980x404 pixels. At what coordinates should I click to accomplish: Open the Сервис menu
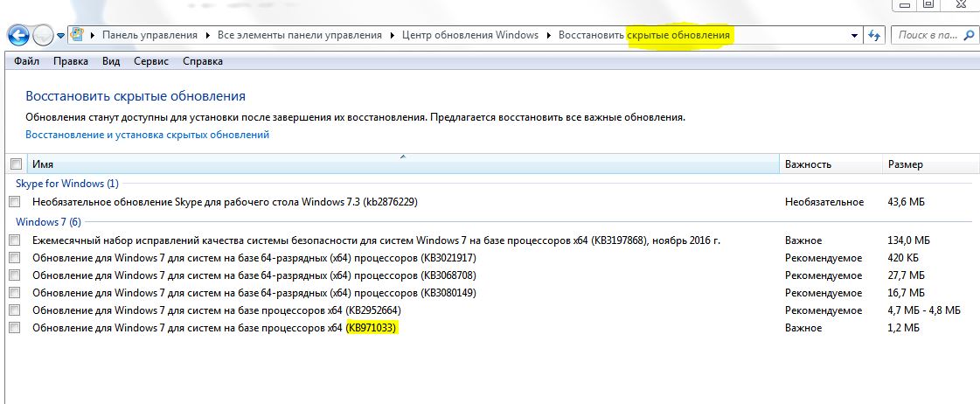151,61
